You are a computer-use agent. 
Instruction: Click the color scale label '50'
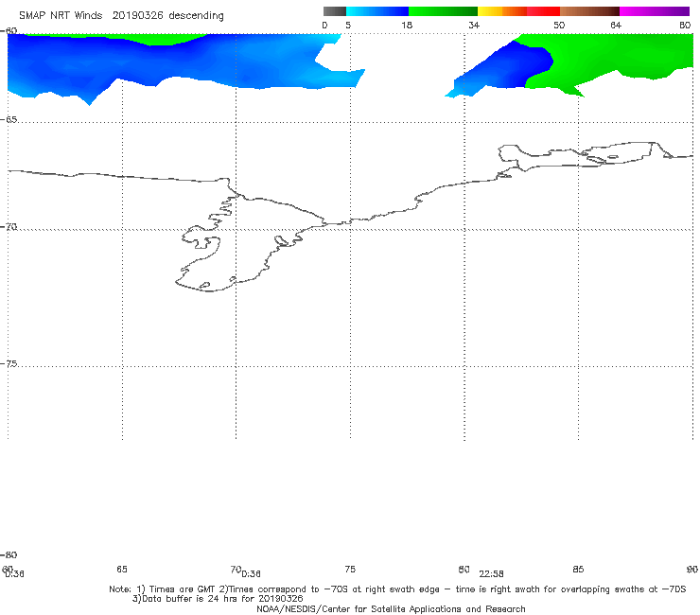coord(559,25)
